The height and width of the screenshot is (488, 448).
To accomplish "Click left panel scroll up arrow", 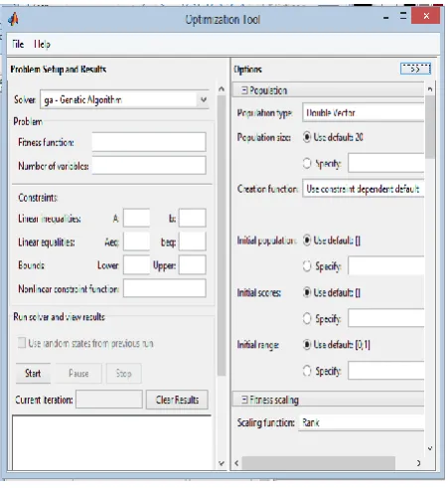I will point(222,88).
